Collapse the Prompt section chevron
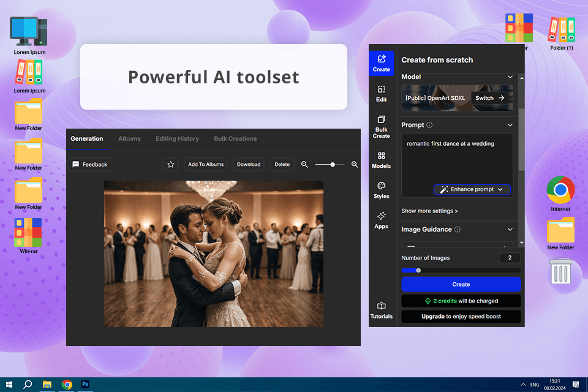 point(510,125)
